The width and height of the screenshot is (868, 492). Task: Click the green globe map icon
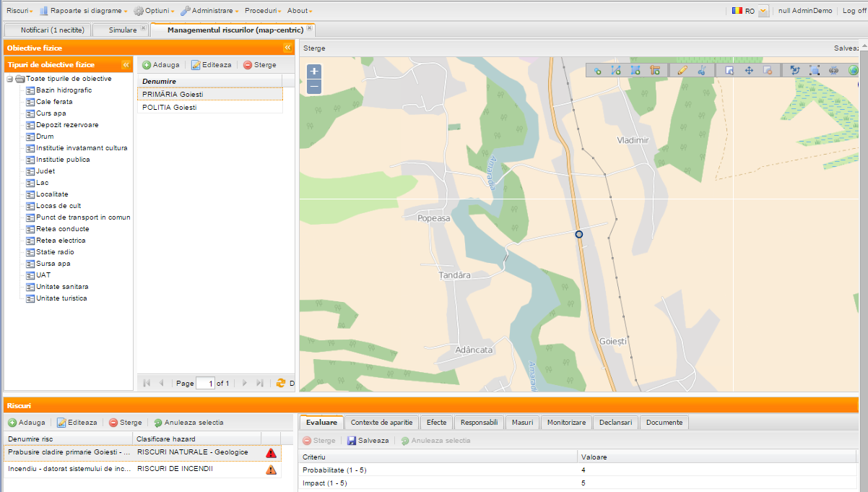point(853,70)
